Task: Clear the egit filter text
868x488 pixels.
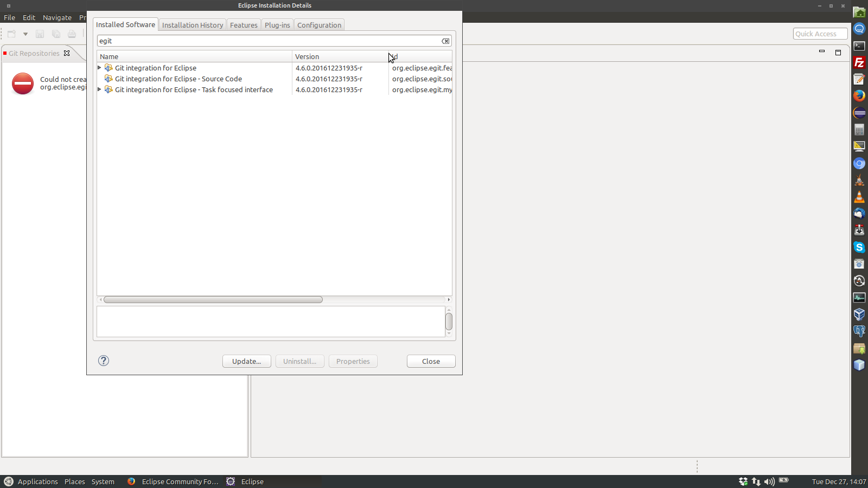Action: coord(445,41)
